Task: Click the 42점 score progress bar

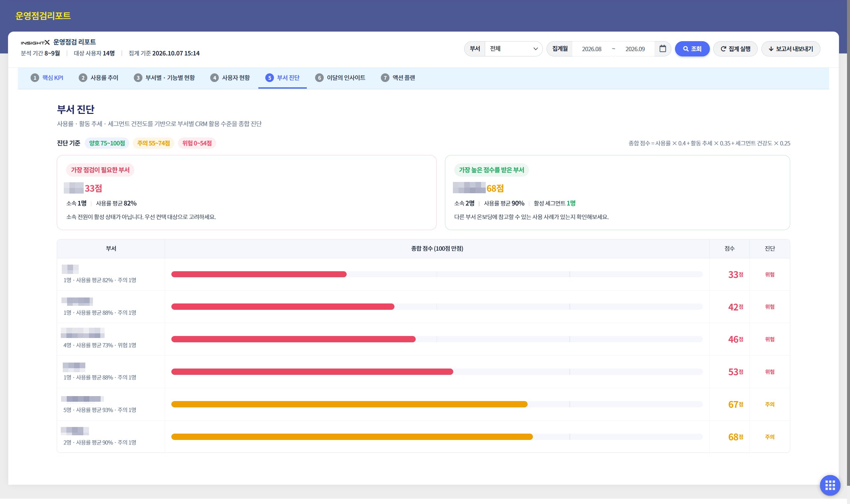Action: pyautogui.click(x=283, y=307)
